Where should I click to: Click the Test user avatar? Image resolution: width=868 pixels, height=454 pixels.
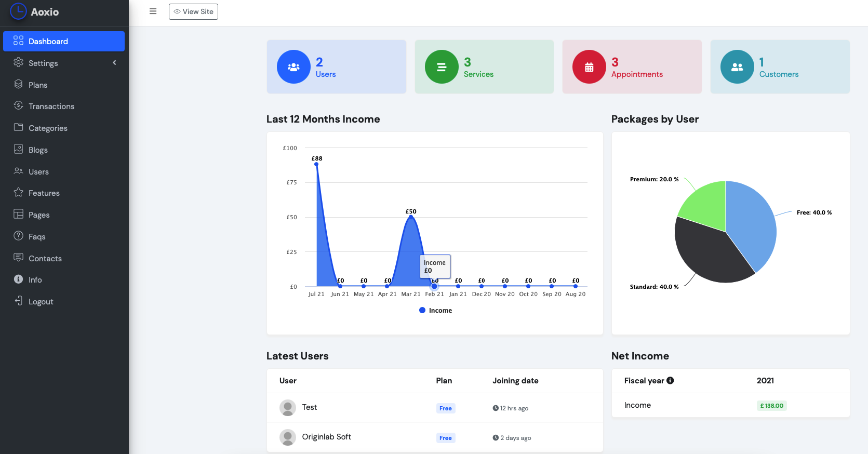(288, 408)
